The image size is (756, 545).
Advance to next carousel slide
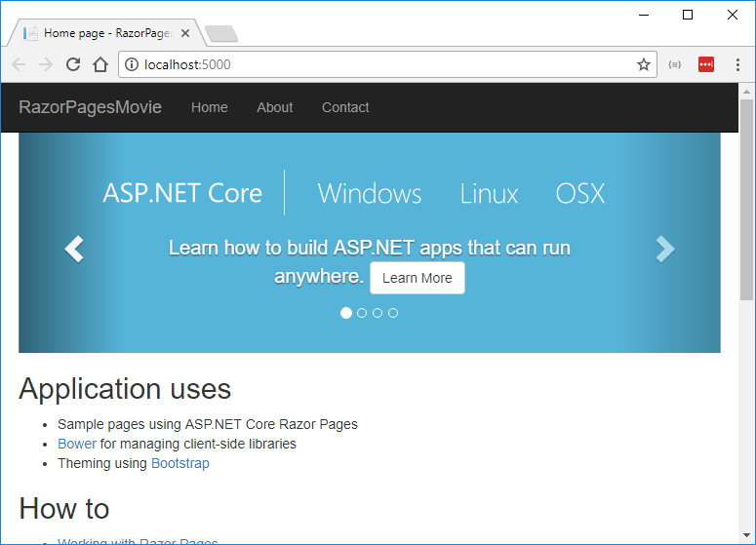664,250
